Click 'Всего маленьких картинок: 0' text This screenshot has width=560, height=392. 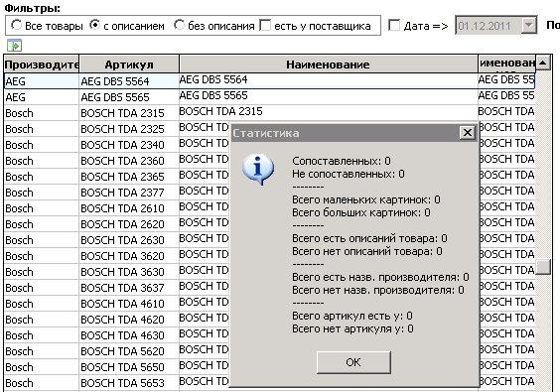tap(366, 199)
